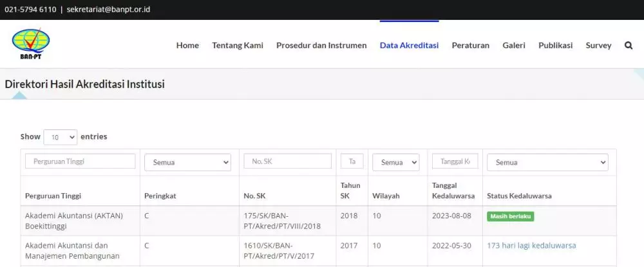Viewport: 644px width, 267px height.
Task: Go to the Survey page
Action: (598, 46)
